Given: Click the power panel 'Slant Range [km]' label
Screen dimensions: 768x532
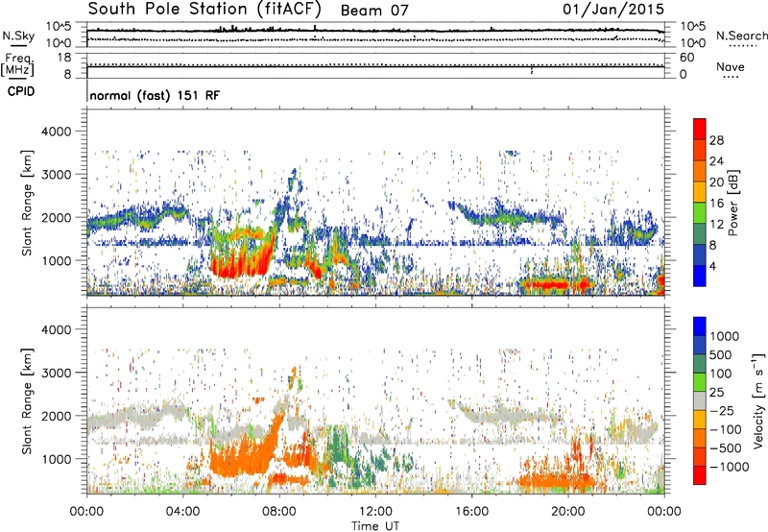Looking at the screenshot, I should click(27, 203).
